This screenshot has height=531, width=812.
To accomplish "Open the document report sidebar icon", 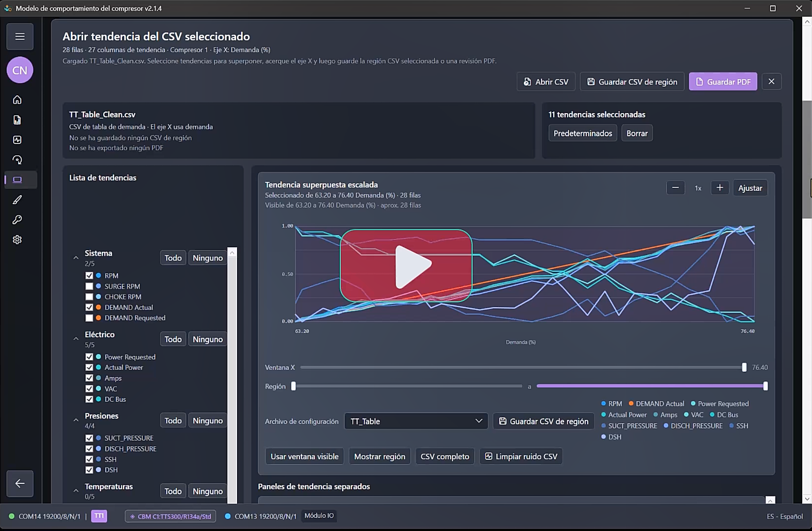I will [x=17, y=120].
